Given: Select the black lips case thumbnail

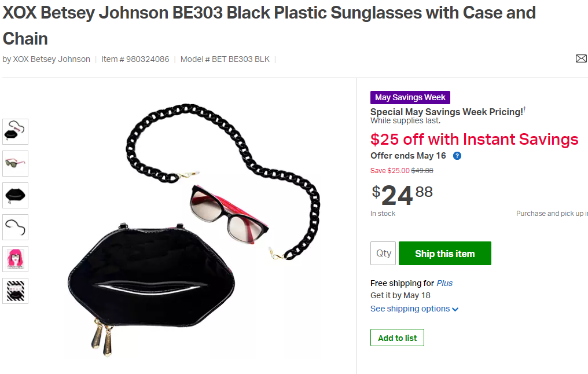Looking at the screenshot, I should (15, 195).
